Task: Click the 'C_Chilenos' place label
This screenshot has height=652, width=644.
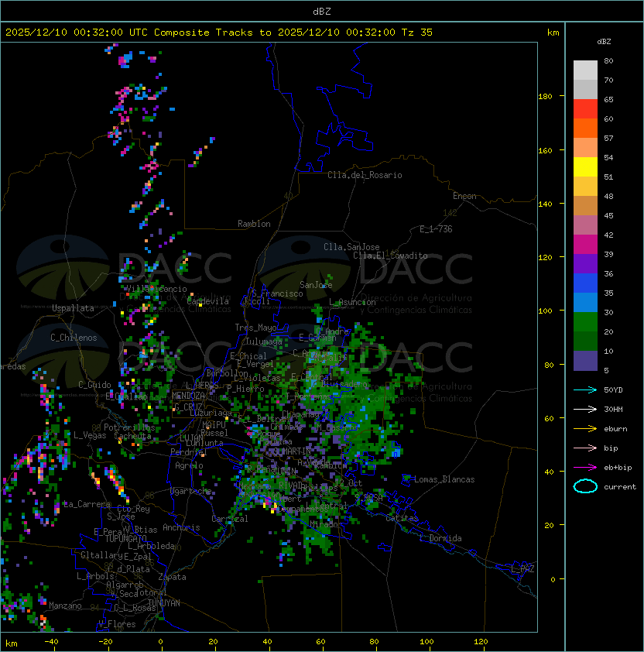Action: pos(74,338)
